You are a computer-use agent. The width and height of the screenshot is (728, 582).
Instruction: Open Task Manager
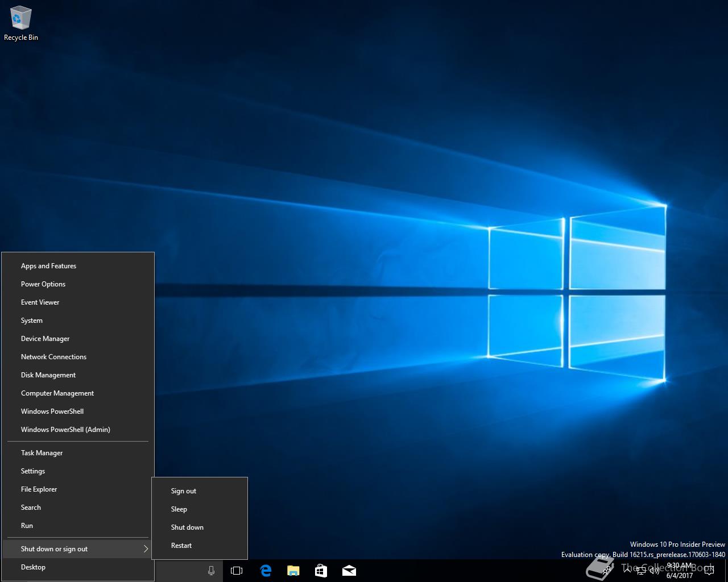pos(78,453)
